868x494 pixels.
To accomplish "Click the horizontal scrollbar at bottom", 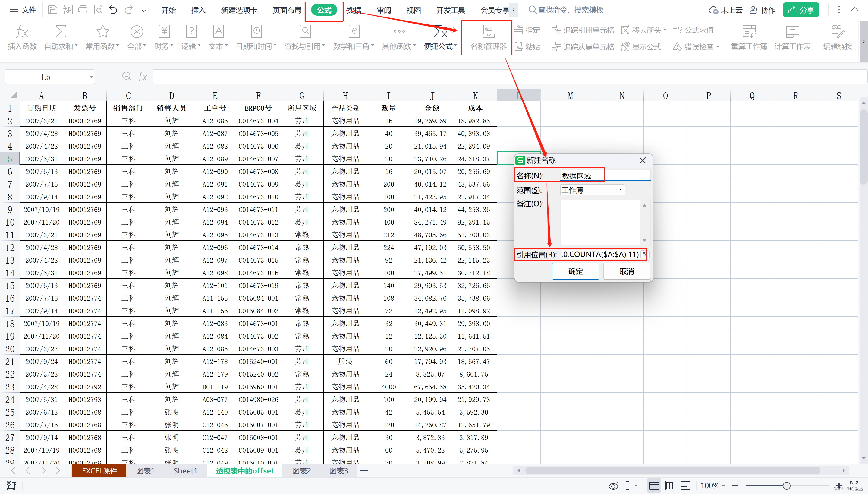I will 672,470.
